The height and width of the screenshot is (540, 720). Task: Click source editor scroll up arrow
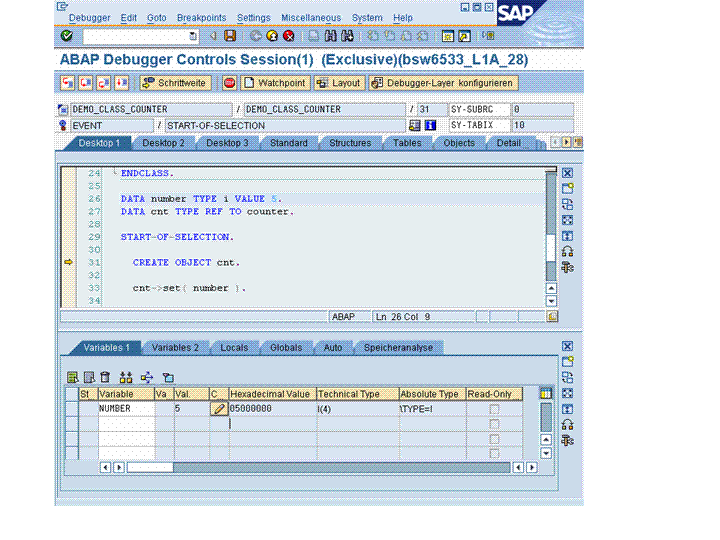tap(551, 288)
